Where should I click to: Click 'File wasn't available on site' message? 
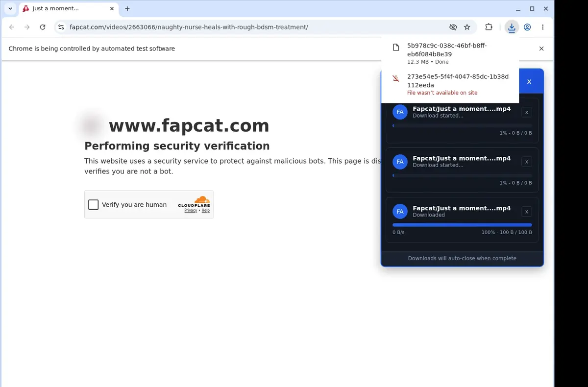pyautogui.click(x=442, y=93)
